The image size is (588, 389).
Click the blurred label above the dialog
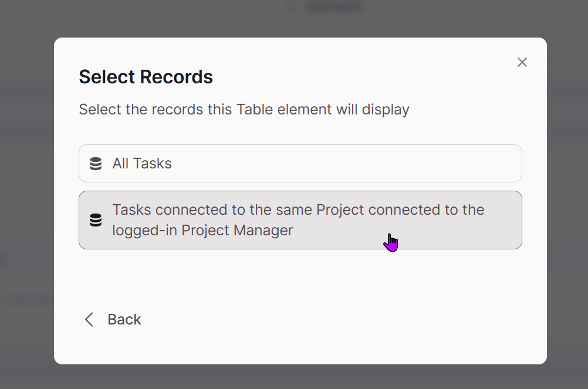coord(333,6)
